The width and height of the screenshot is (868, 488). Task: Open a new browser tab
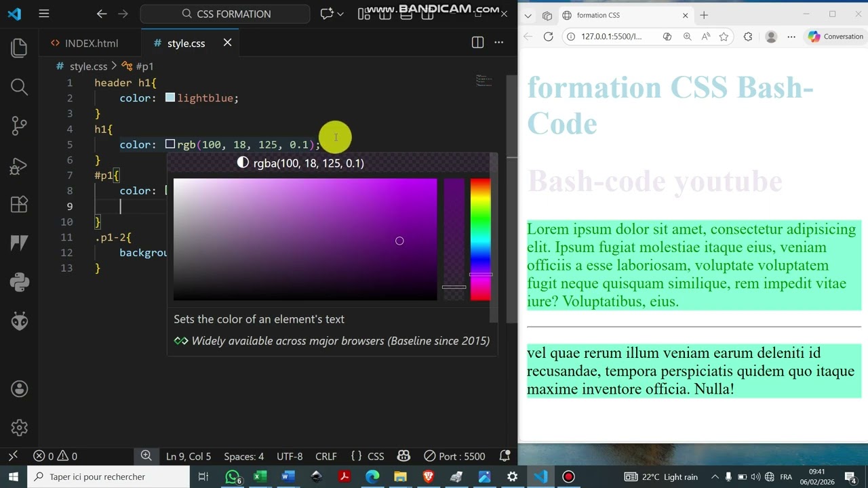pyautogui.click(x=704, y=15)
